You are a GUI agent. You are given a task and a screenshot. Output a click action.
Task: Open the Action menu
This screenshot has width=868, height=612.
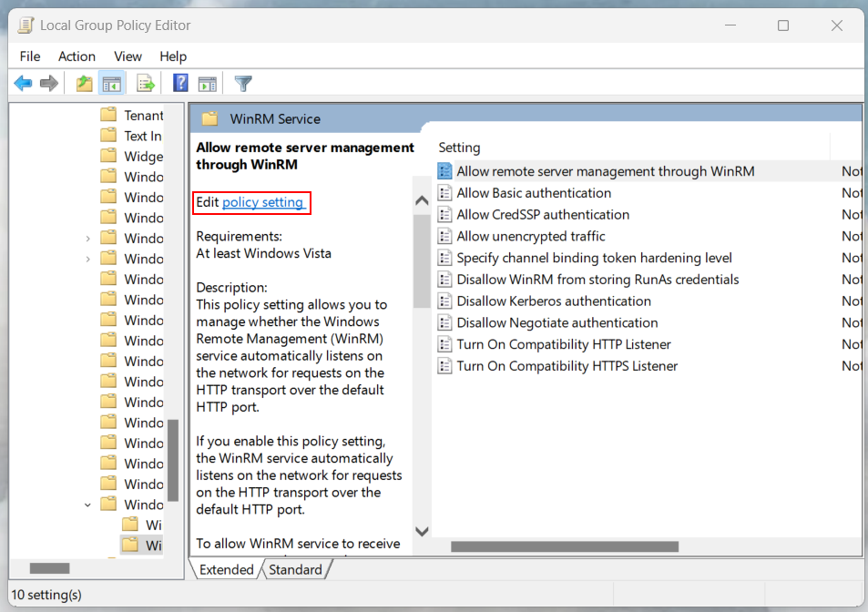point(77,56)
